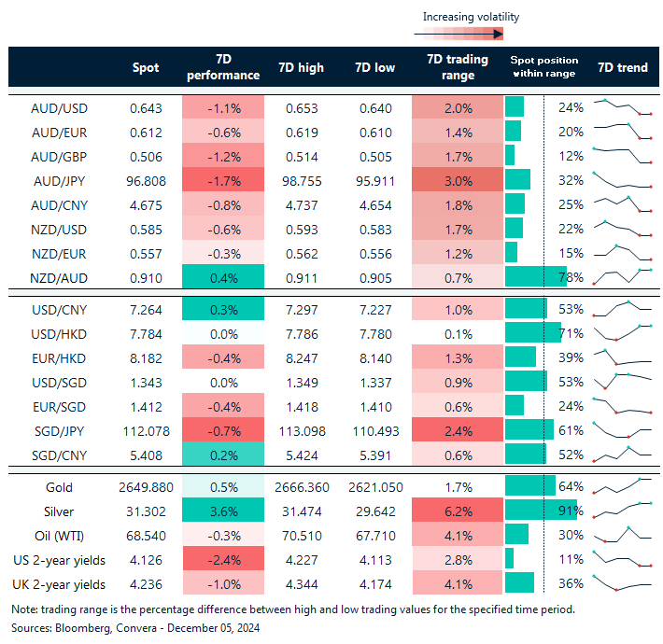
Task: Select the Gold row label
Action: coord(59,487)
